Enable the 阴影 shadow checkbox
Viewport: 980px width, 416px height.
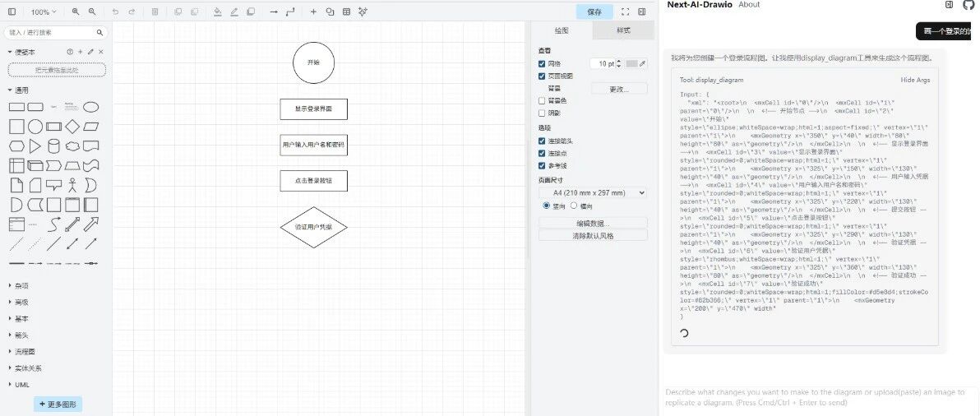(x=542, y=113)
